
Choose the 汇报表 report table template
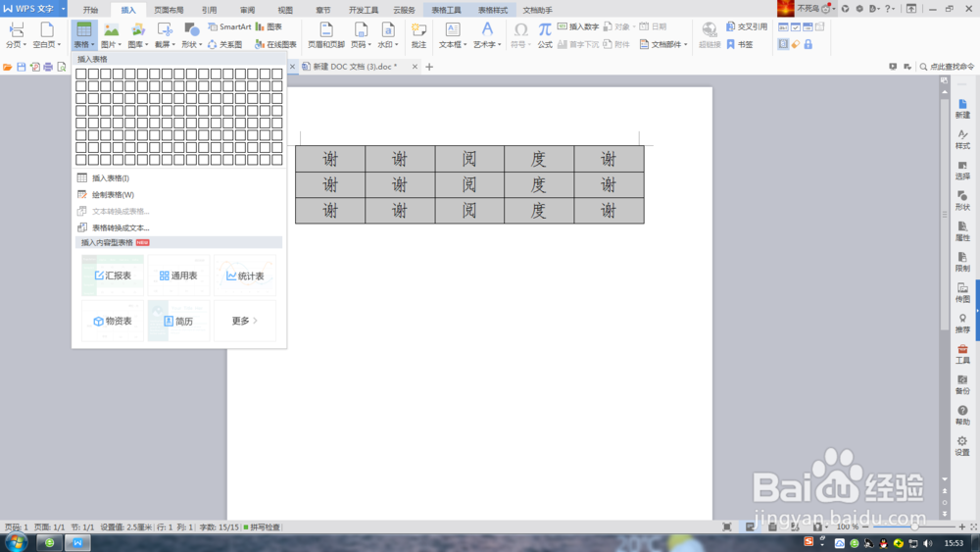pyautogui.click(x=113, y=276)
